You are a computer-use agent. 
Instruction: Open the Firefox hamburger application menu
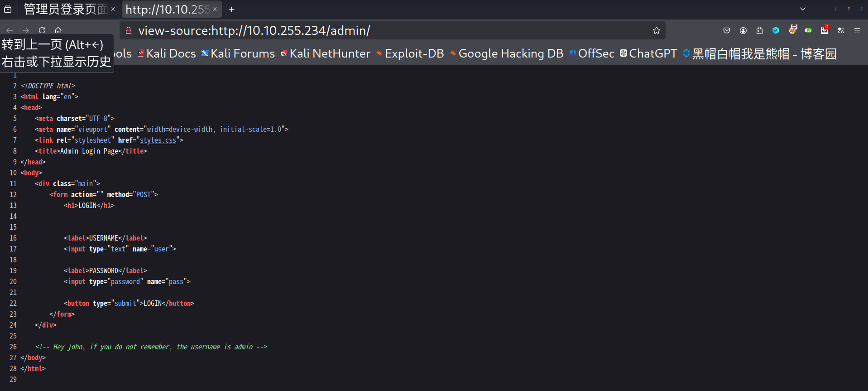tap(857, 30)
